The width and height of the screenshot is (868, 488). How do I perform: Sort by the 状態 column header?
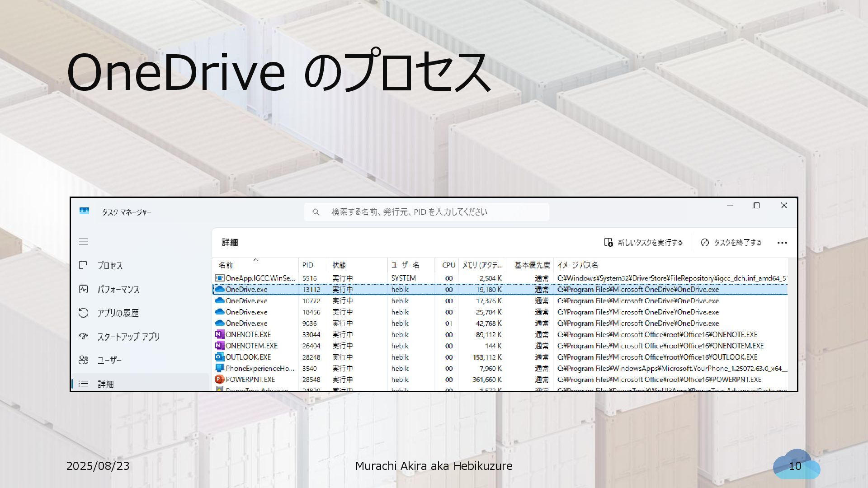pyautogui.click(x=358, y=265)
